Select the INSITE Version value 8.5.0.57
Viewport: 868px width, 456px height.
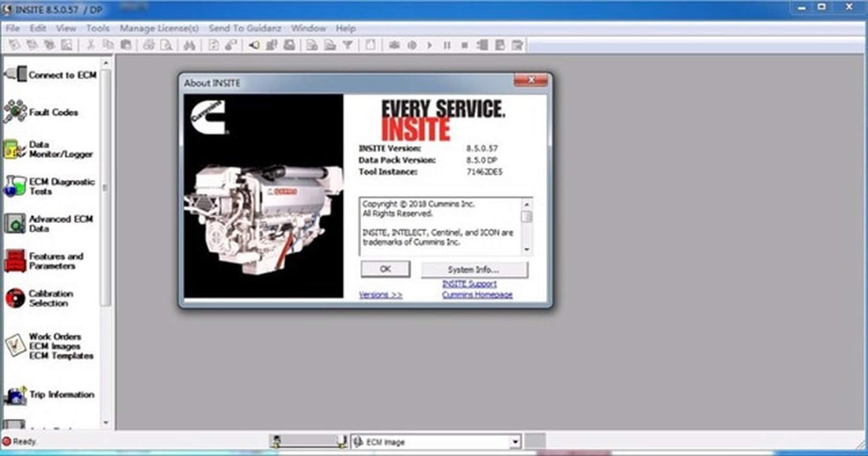pos(482,148)
